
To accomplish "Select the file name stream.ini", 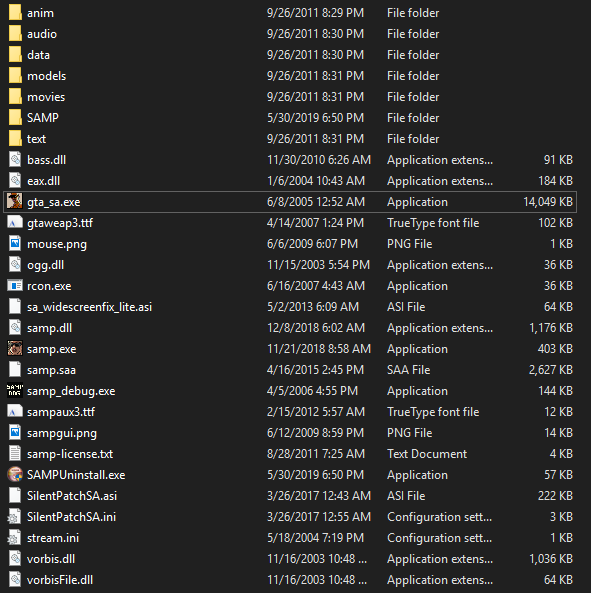I will pos(53,538).
